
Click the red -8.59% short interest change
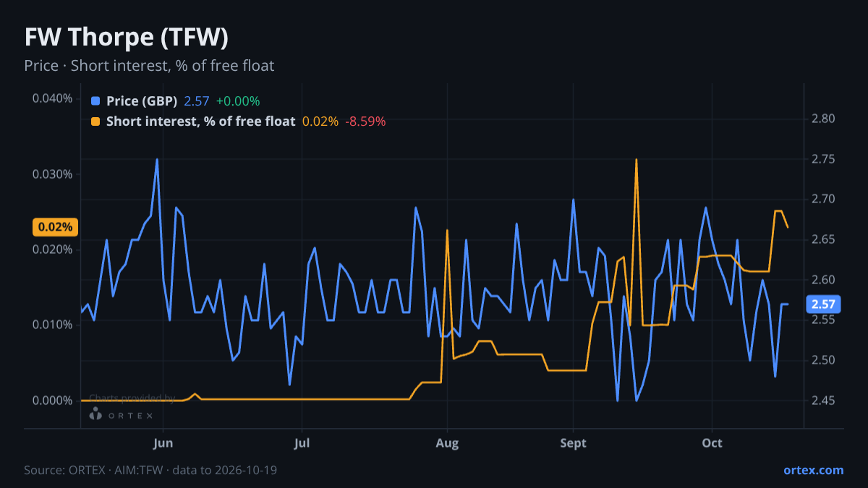coord(365,121)
